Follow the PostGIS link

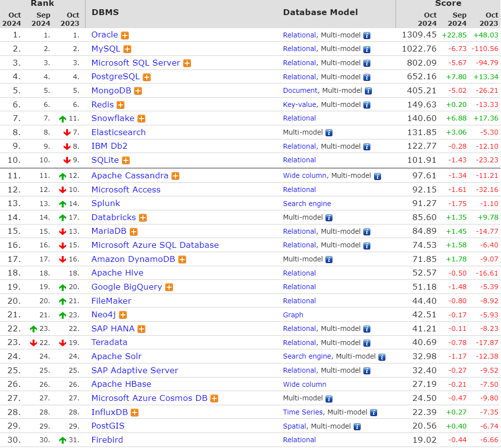pos(108,426)
